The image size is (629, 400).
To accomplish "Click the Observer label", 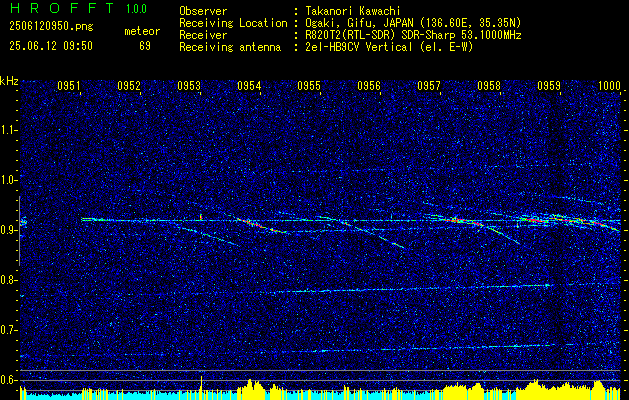I will 203,11.
